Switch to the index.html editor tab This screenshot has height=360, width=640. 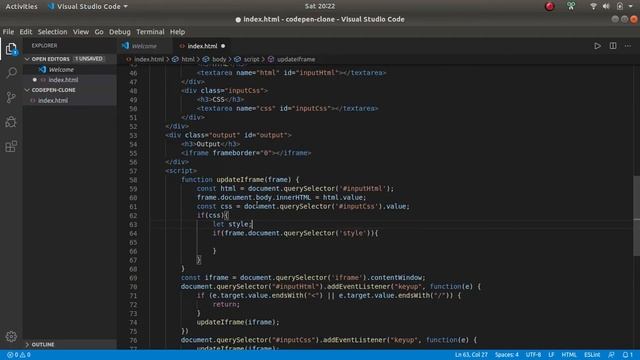coord(202,46)
